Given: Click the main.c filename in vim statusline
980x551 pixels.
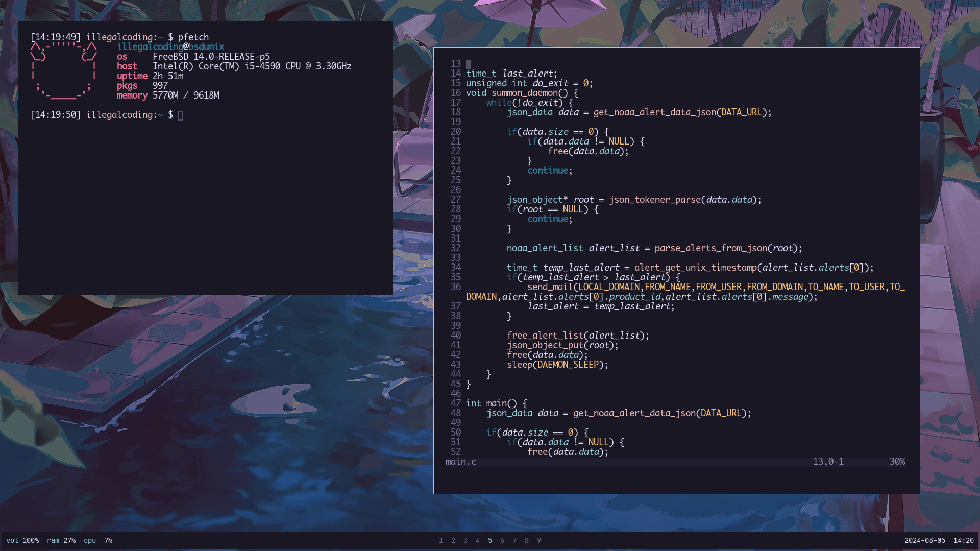Looking at the screenshot, I should point(461,462).
